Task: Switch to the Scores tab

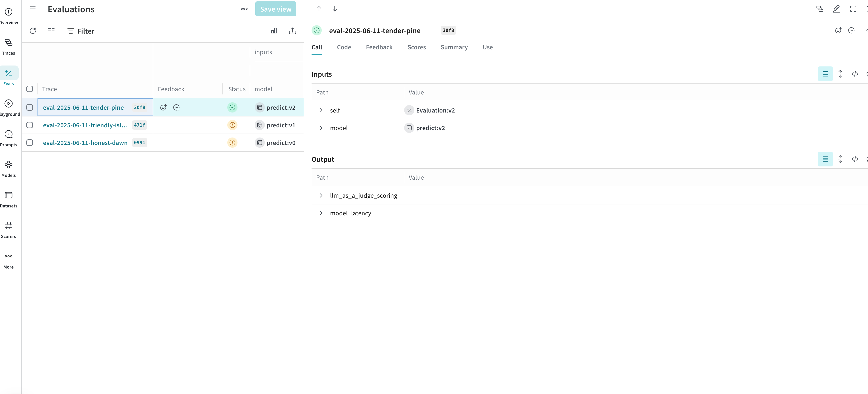Action: point(416,47)
